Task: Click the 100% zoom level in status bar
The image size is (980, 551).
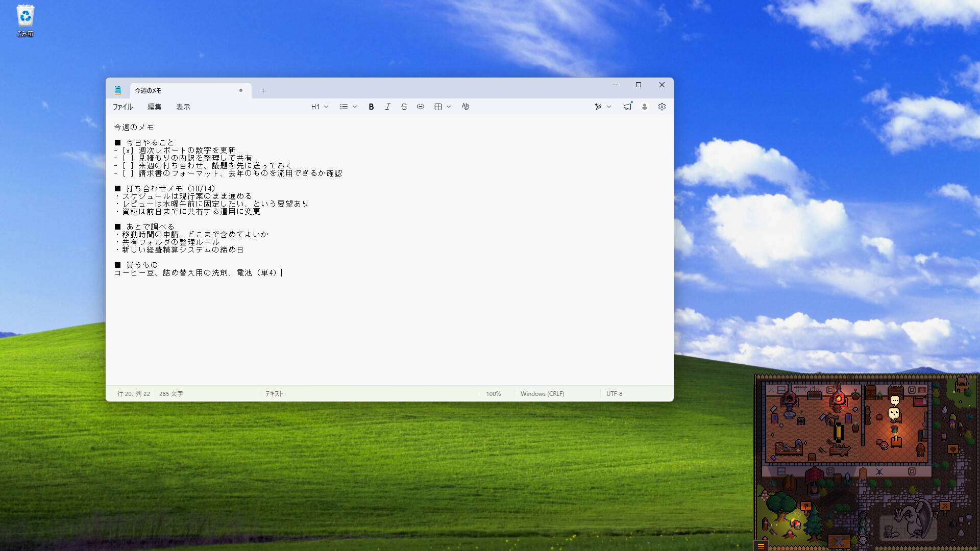Action: click(493, 394)
